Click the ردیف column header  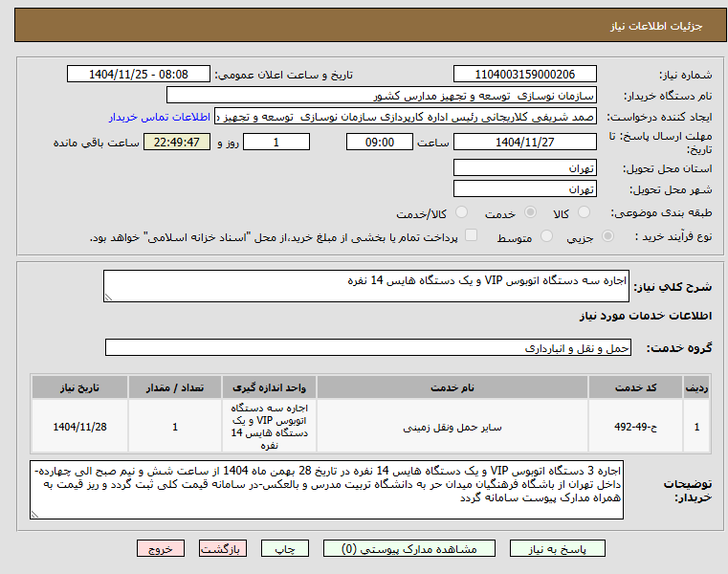click(x=696, y=387)
